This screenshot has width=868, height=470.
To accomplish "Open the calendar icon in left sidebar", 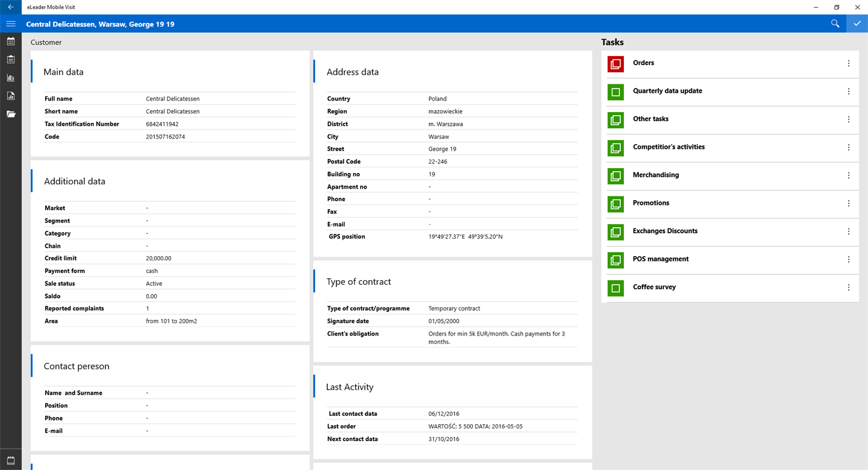I will pyautogui.click(x=11, y=42).
